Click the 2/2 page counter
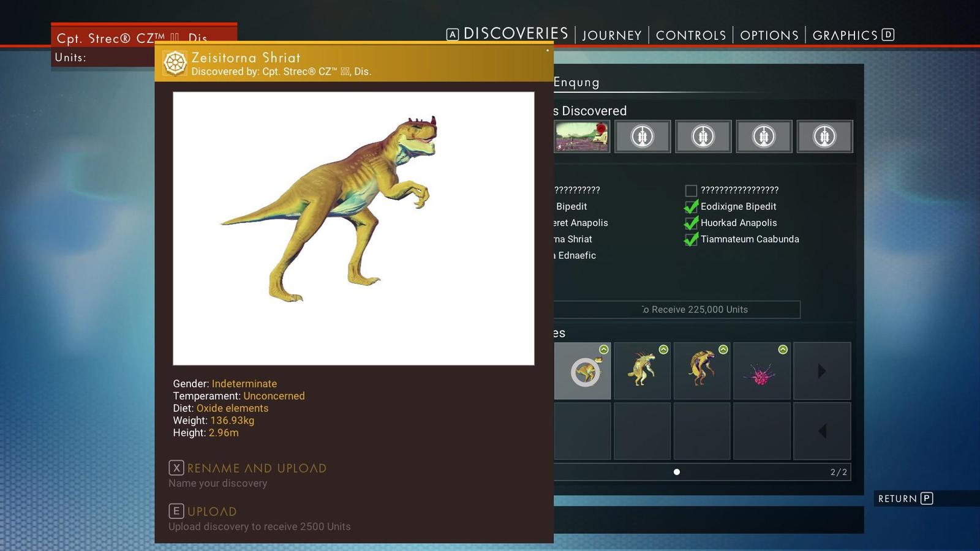Image resolution: width=980 pixels, height=551 pixels. [x=839, y=472]
